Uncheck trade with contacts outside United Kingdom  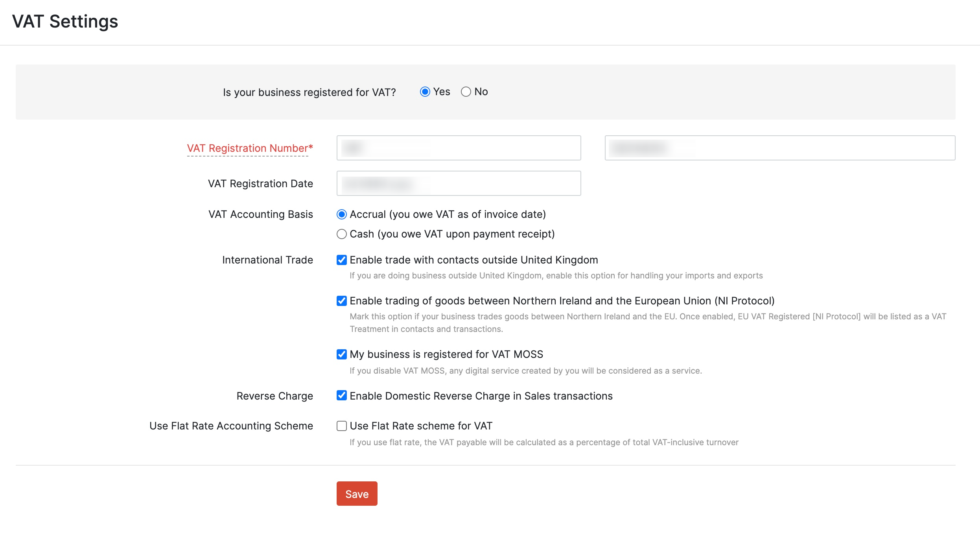(x=341, y=260)
